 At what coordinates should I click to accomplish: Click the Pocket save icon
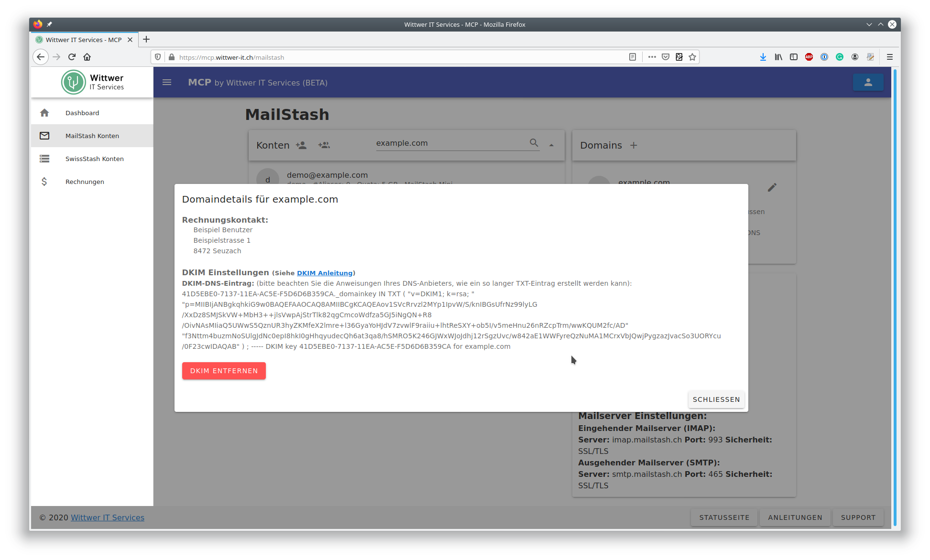click(x=666, y=57)
